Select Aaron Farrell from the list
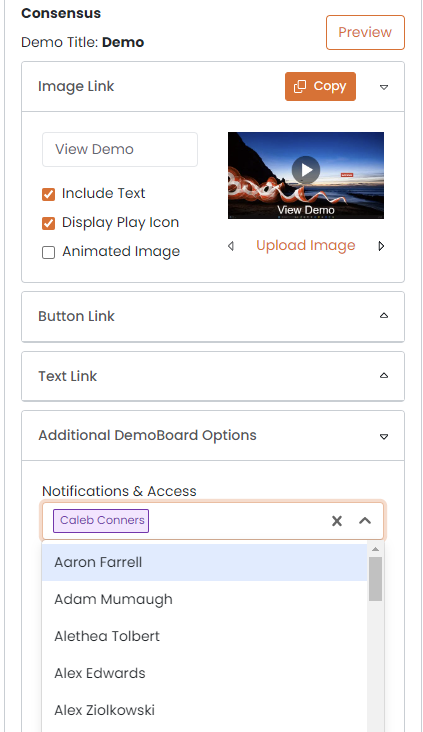The width and height of the screenshot is (423, 732). pyautogui.click(x=204, y=562)
